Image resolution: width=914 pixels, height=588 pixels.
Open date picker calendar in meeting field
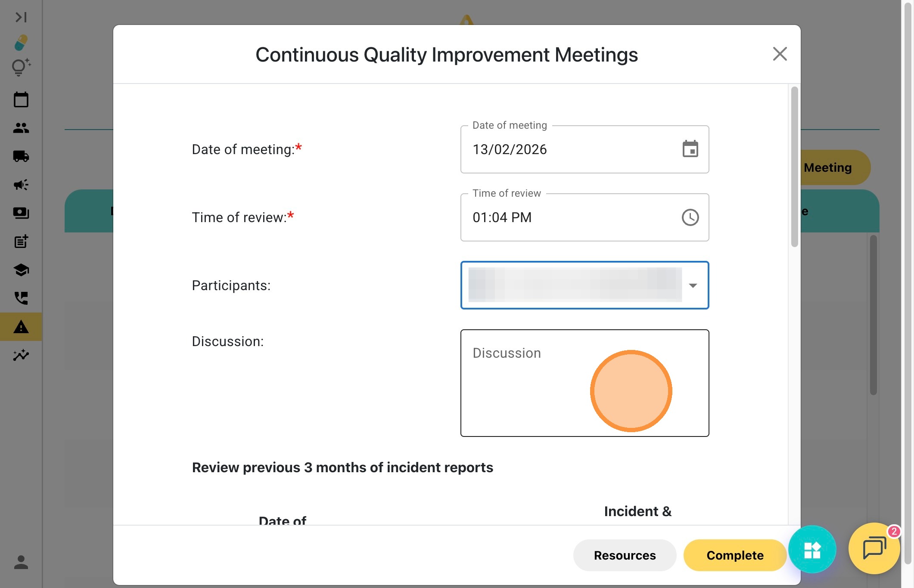tap(690, 149)
